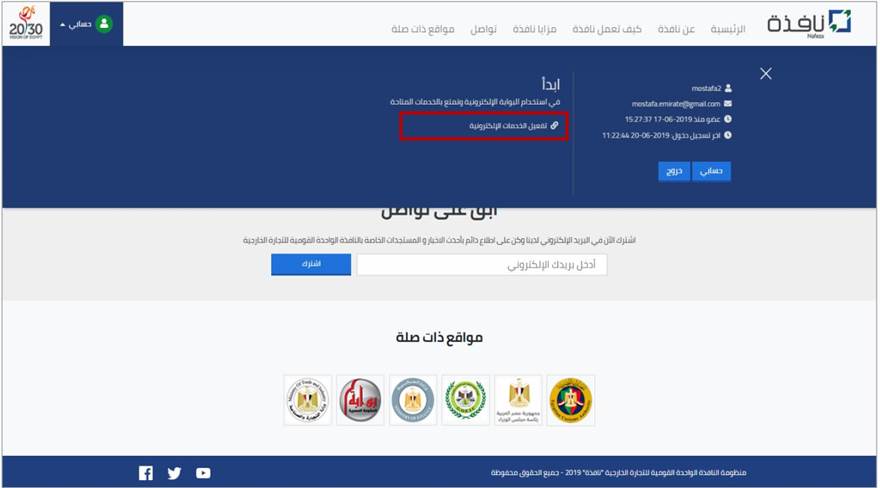Click the link icon beside تفعيل الخدمات الإلكترونية
Screen dimensions: 880x488
(554, 126)
